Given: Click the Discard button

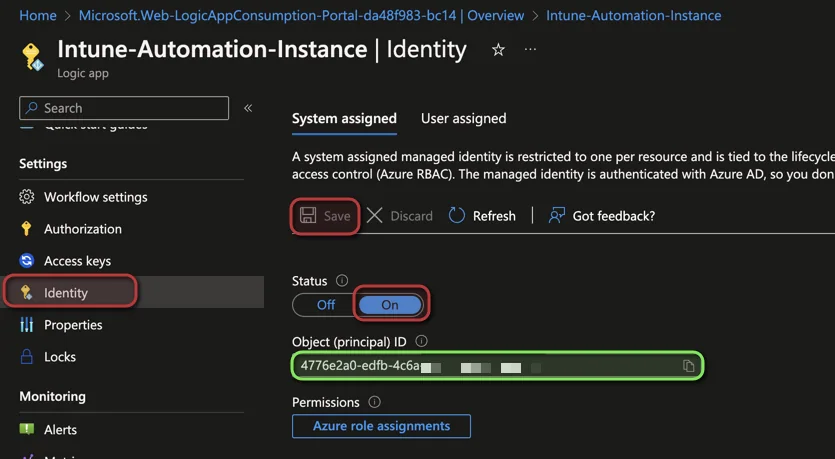Looking at the screenshot, I should tap(399, 216).
